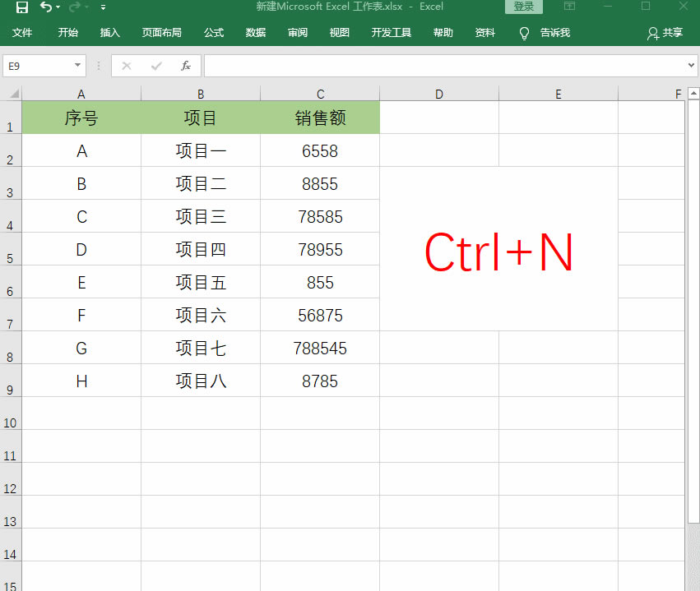Select column A header
The width and height of the screenshot is (700, 591).
81,94
